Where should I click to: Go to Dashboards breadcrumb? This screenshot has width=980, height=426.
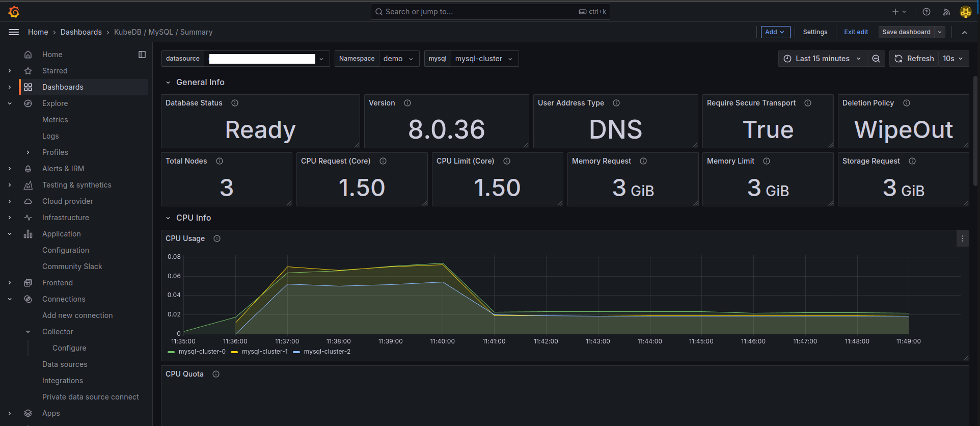tap(81, 32)
